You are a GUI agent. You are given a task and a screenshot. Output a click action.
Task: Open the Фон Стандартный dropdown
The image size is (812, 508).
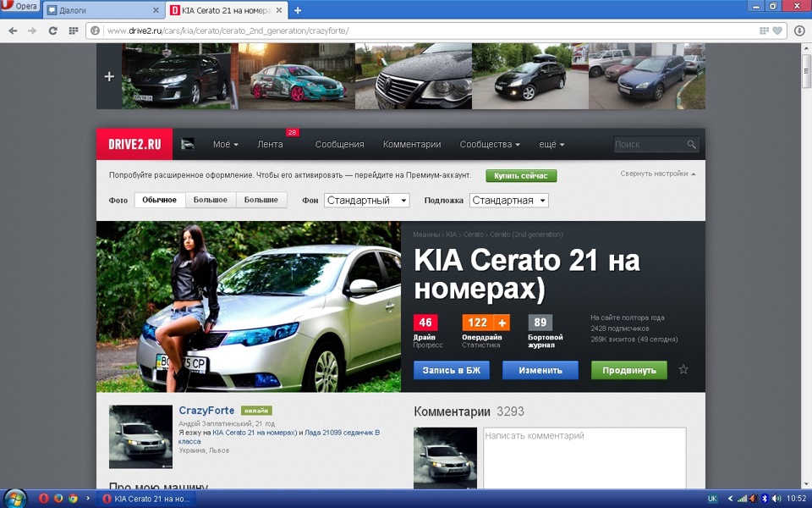click(x=366, y=201)
